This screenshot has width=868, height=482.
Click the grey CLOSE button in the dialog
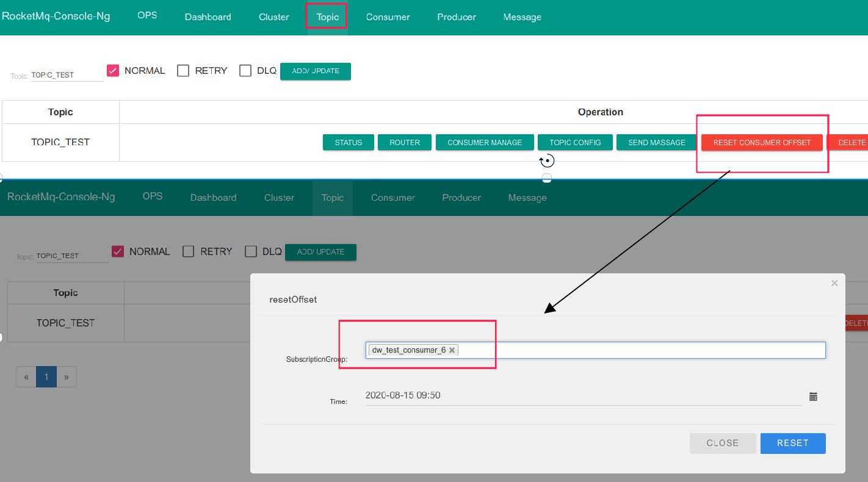pos(722,444)
